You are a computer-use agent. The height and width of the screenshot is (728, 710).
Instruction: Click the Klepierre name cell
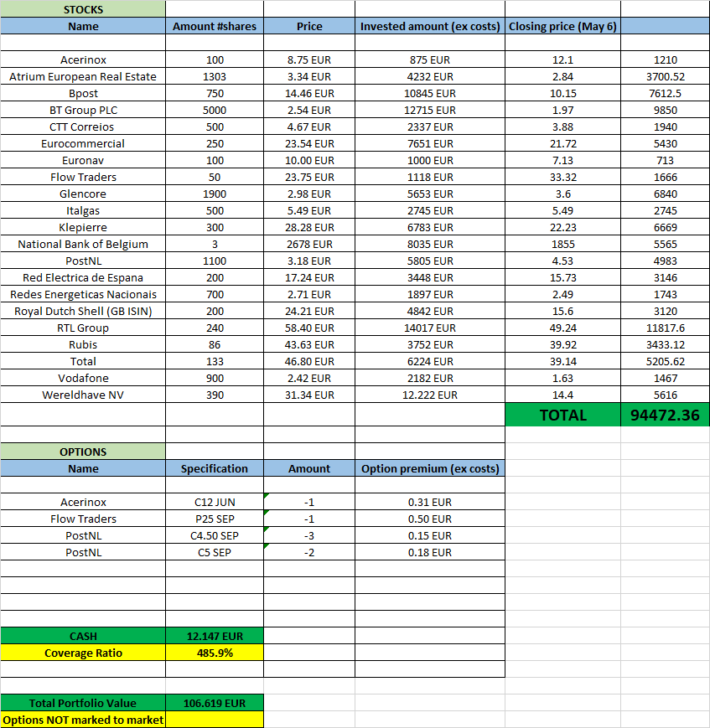click(83, 226)
